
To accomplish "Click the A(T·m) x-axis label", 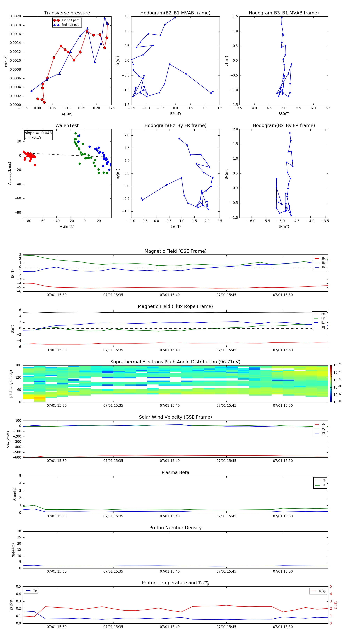I will (67, 114).
